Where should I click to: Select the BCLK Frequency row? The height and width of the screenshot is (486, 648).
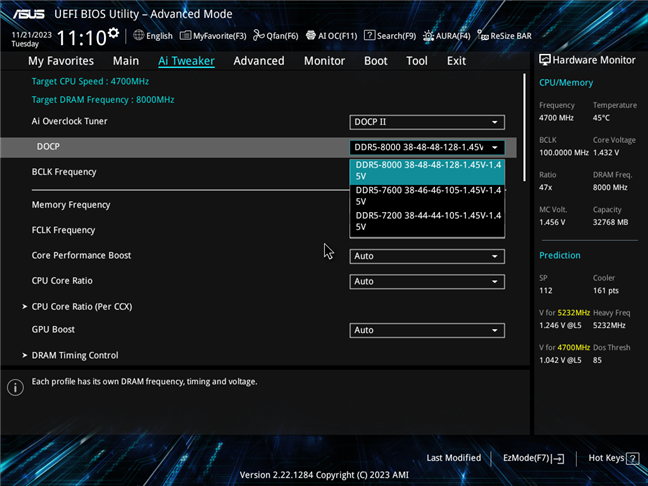coord(64,172)
